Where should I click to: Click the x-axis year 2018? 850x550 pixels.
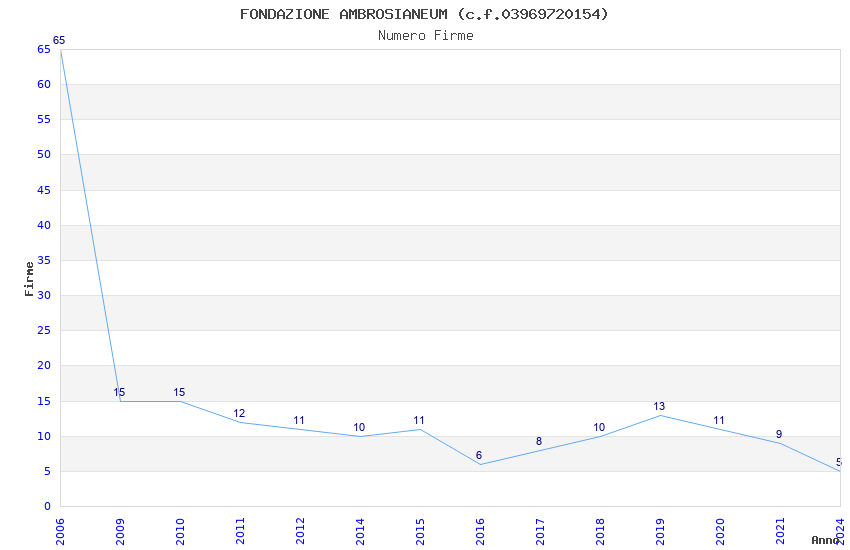coord(601,531)
